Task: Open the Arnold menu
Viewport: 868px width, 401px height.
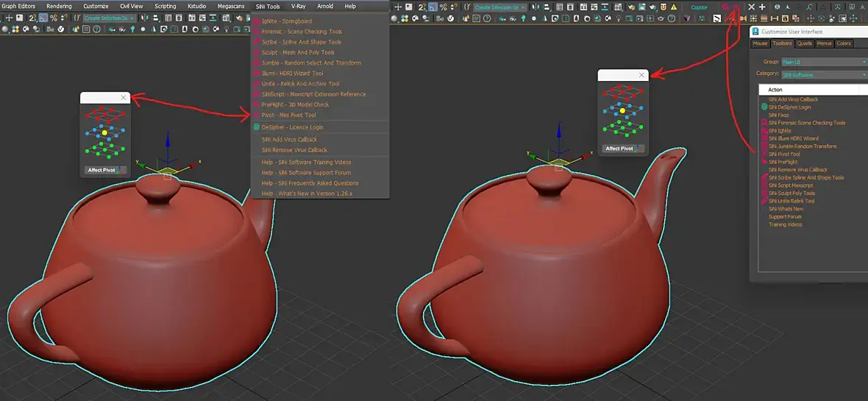Action: [x=325, y=6]
